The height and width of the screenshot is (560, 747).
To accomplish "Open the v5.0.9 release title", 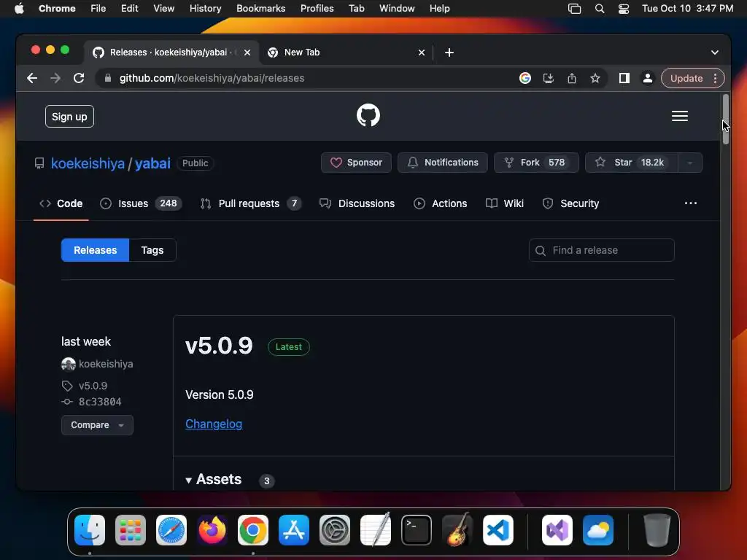I will point(219,346).
